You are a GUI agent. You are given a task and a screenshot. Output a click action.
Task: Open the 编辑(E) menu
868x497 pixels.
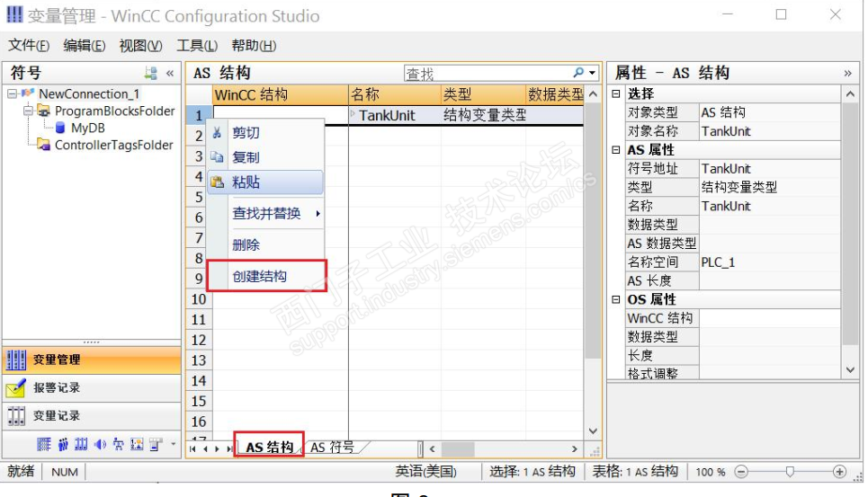pyautogui.click(x=85, y=45)
